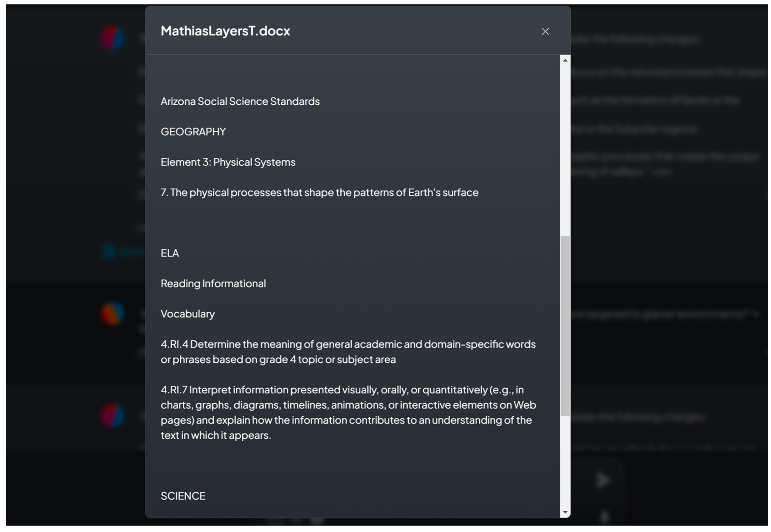Click the scrollbar track below the thumb
This screenshot has height=532, width=771.
pyautogui.click(x=565, y=463)
